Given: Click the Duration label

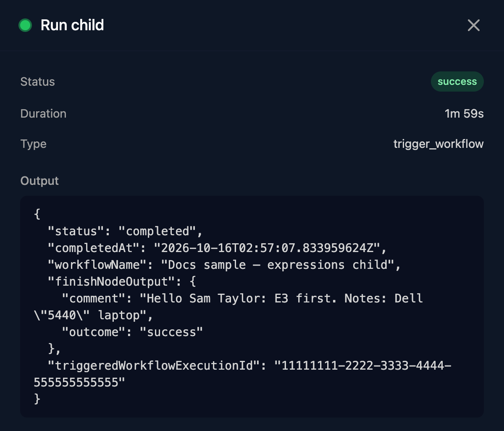Looking at the screenshot, I should pos(43,113).
